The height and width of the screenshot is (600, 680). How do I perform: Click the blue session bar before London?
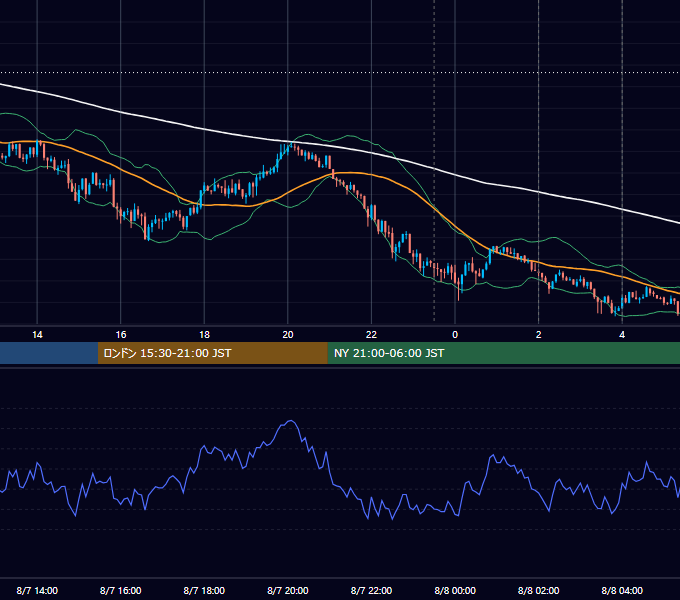49,353
